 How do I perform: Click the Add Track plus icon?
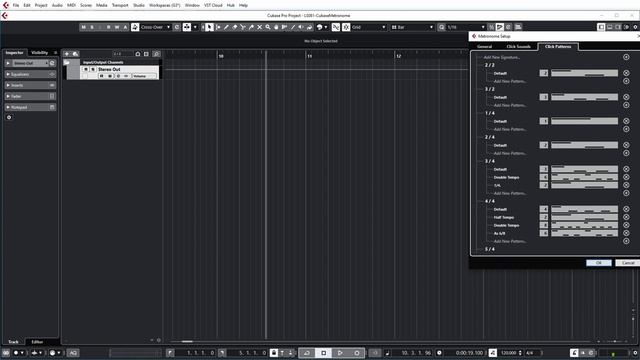pyautogui.click(x=67, y=54)
